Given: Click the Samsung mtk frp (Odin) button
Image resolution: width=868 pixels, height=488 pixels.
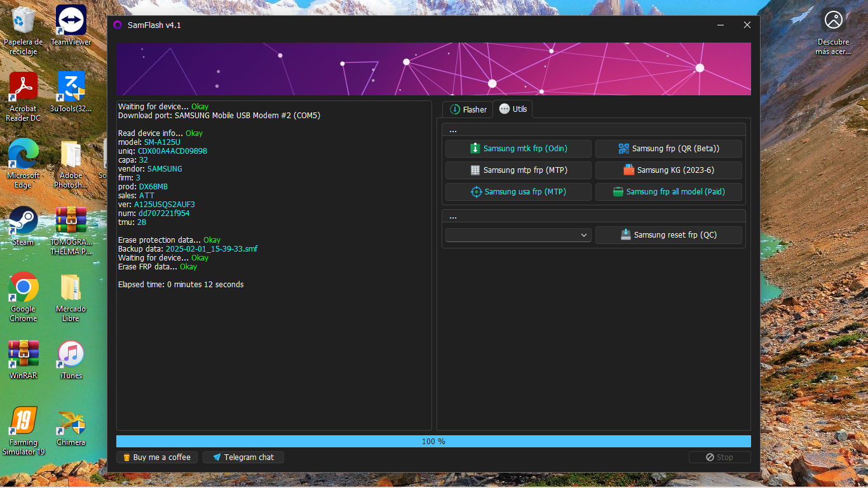Looking at the screenshot, I should [518, 149].
